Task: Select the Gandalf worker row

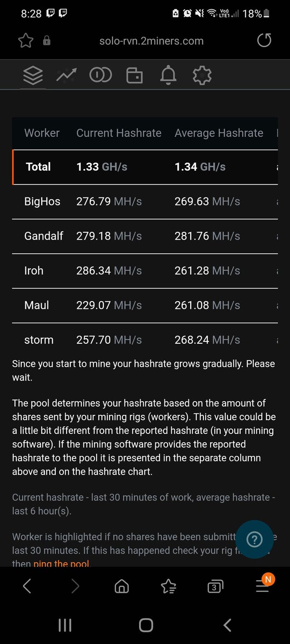Action: coord(145,236)
